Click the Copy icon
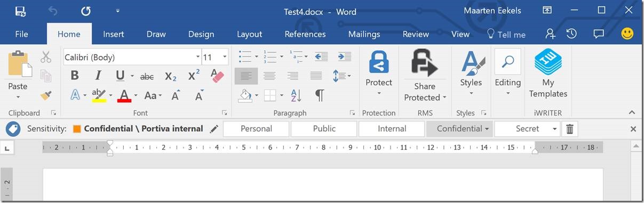 click(x=46, y=76)
